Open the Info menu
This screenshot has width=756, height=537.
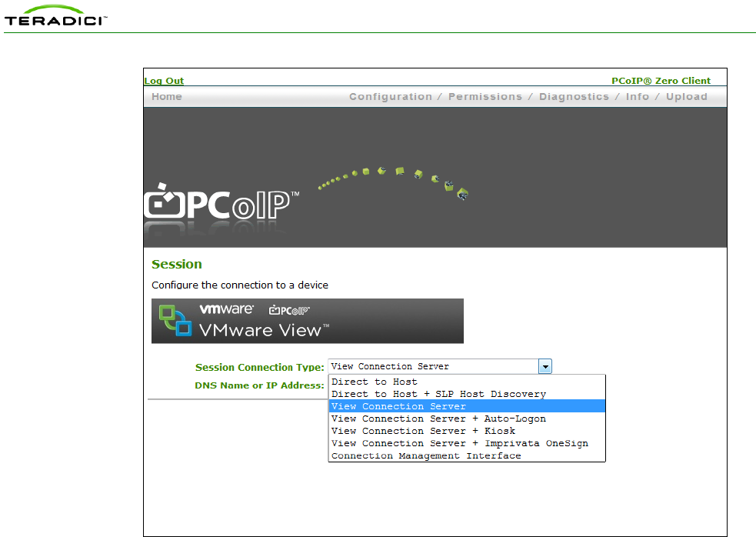point(638,96)
